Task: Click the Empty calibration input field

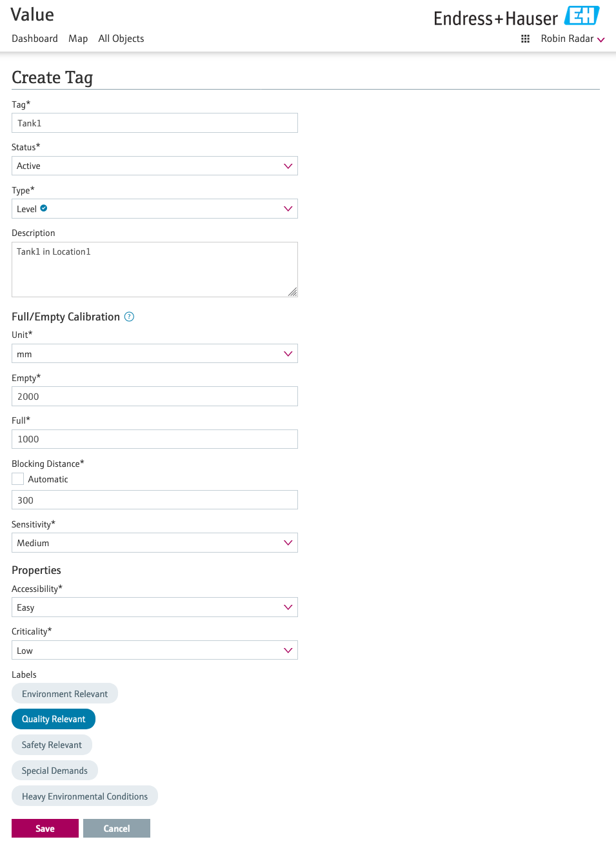Action: (x=155, y=397)
